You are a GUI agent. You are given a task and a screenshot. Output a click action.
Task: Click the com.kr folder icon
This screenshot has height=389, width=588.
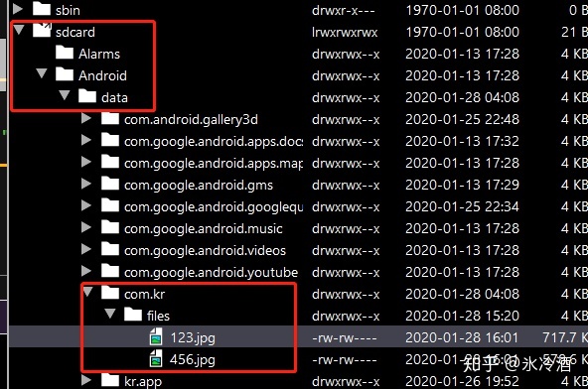[110, 293]
